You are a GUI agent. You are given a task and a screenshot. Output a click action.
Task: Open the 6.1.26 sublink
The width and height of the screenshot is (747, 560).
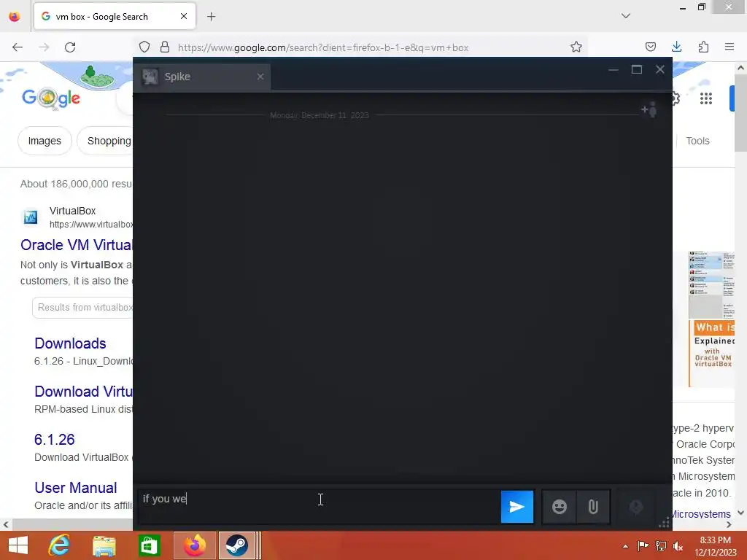tap(54, 440)
